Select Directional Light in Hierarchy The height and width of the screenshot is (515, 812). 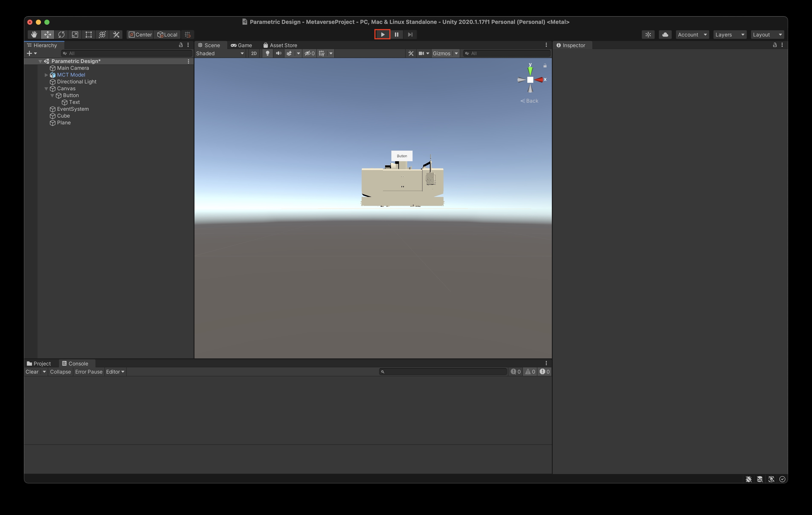click(77, 82)
